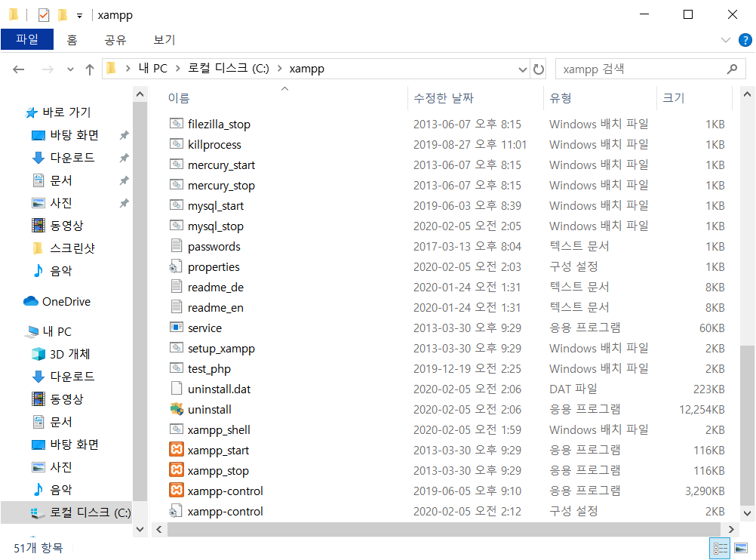This screenshot has width=756, height=560.
Task: Open the quick access toolbar customize dropdown
Action: 79,16
